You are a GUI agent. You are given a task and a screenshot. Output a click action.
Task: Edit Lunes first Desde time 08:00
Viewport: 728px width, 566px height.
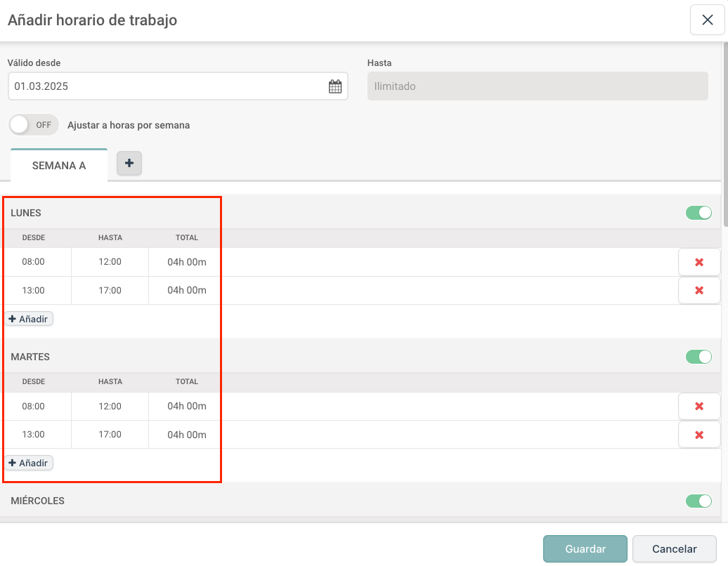pyautogui.click(x=34, y=262)
